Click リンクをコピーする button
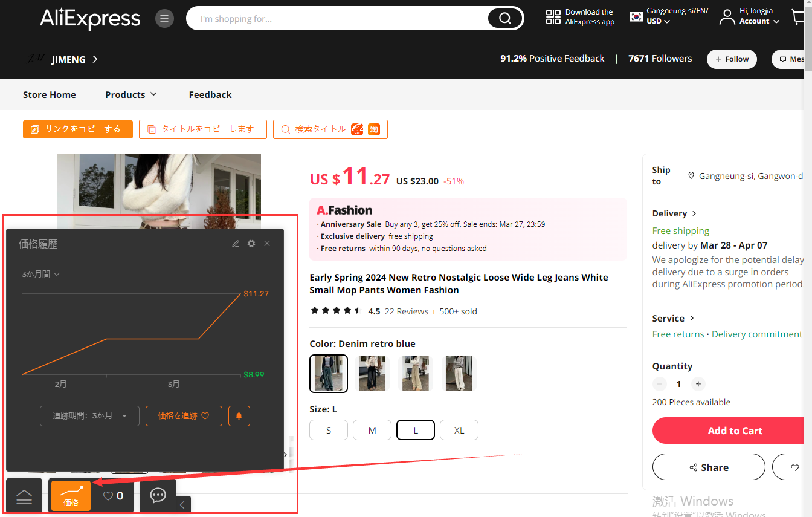This screenshot has width=812, height=517. pos(78,129)
